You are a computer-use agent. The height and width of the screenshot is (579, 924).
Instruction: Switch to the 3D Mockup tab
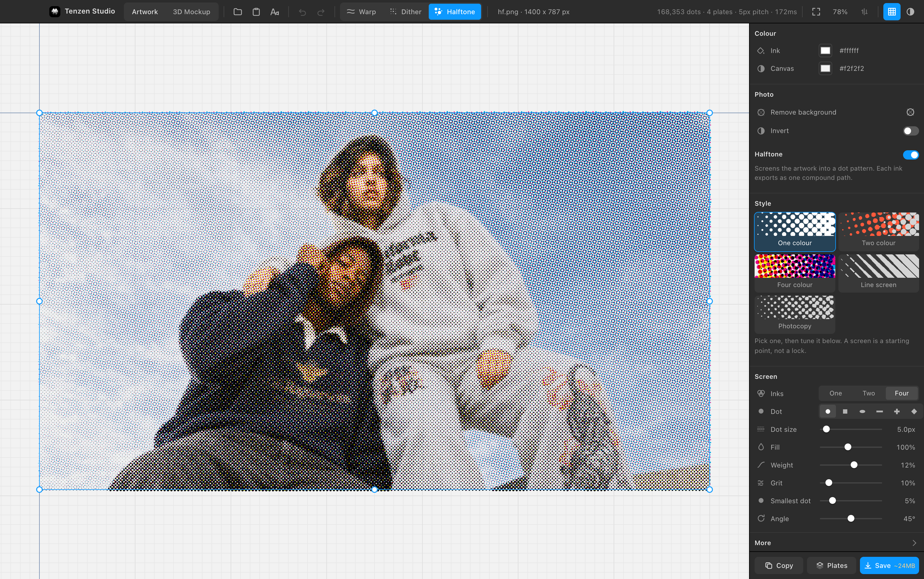point(192,12)
